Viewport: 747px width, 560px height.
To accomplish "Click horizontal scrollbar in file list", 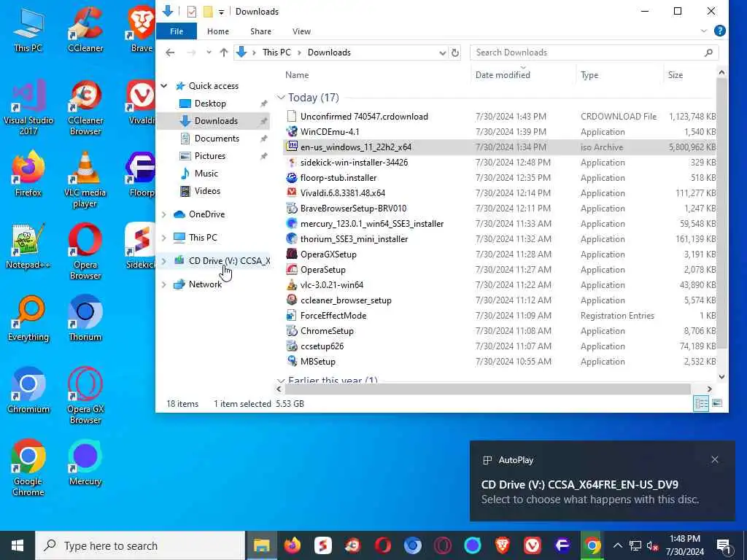I will point(487,389).
